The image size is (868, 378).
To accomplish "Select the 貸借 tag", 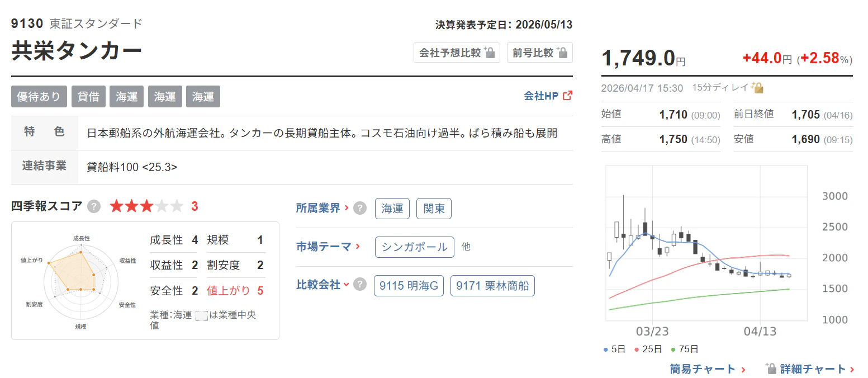I will tap(88, 96).
